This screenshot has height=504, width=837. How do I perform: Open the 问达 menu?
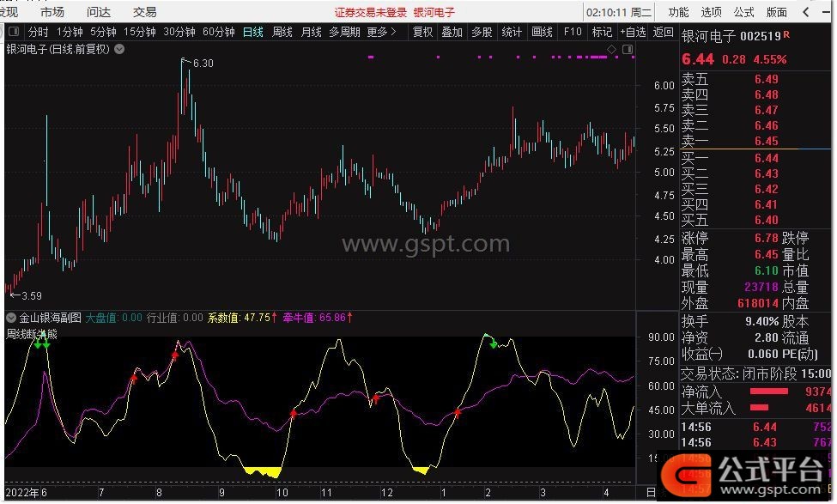tap(98, 12)
